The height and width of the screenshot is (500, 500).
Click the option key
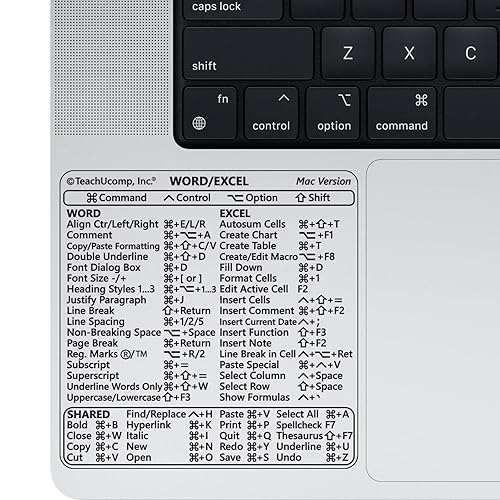(x=333, y=113)
